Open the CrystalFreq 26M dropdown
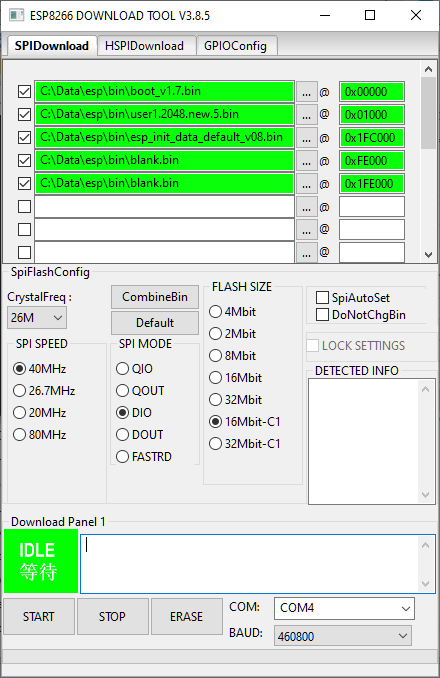The image size is (440, 678). coord(37,318)
